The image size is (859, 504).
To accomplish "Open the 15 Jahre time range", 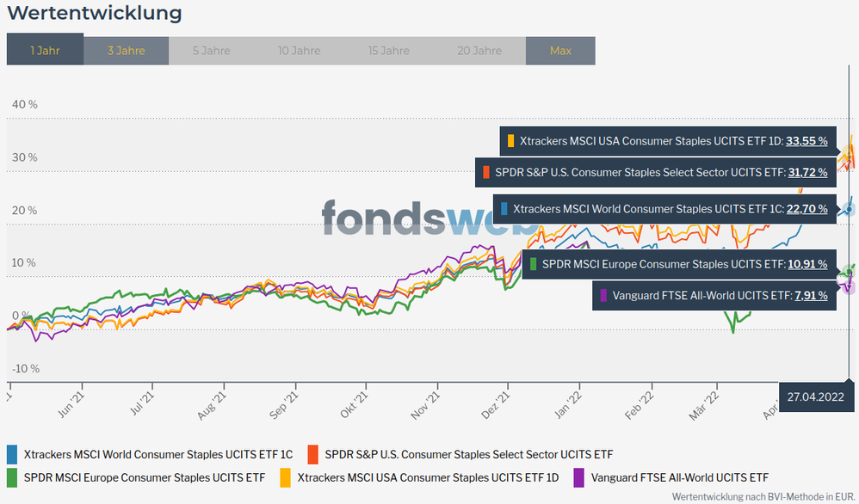I will point(388,51).
